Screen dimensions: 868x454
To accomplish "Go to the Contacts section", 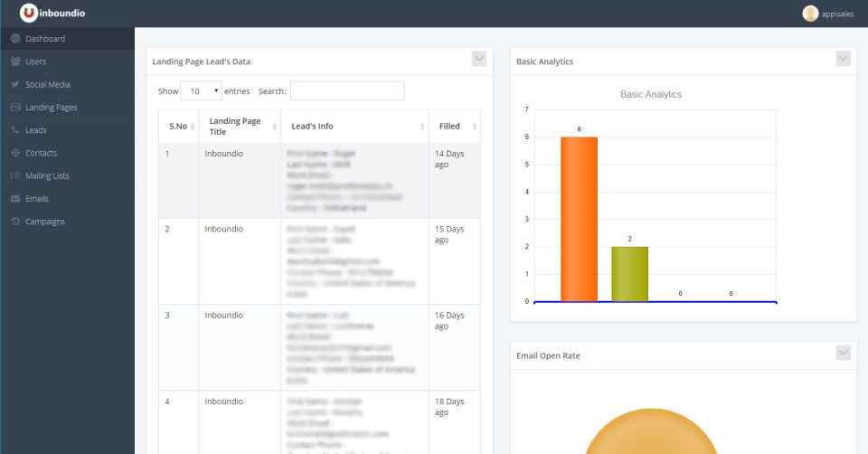I will pyautogui.click(x=68, y=153).
